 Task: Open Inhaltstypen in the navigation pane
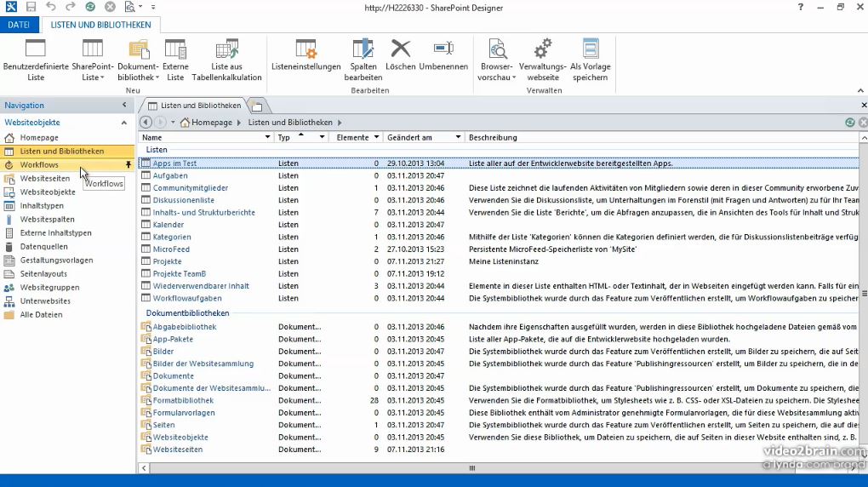(x=42, y=205)
